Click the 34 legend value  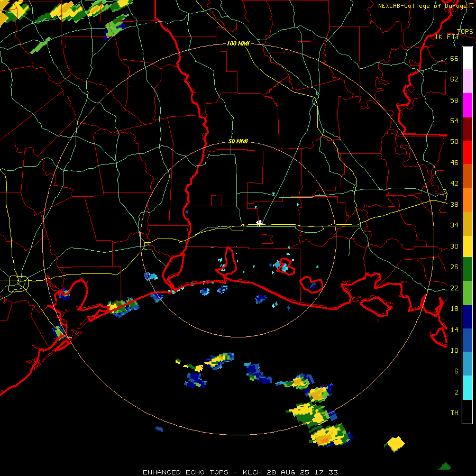(454, 225)
